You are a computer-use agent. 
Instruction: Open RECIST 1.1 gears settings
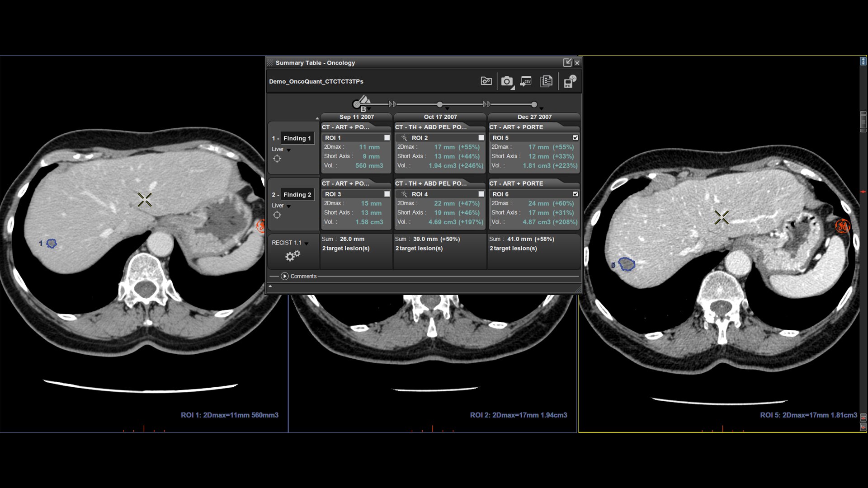point(292,256)
